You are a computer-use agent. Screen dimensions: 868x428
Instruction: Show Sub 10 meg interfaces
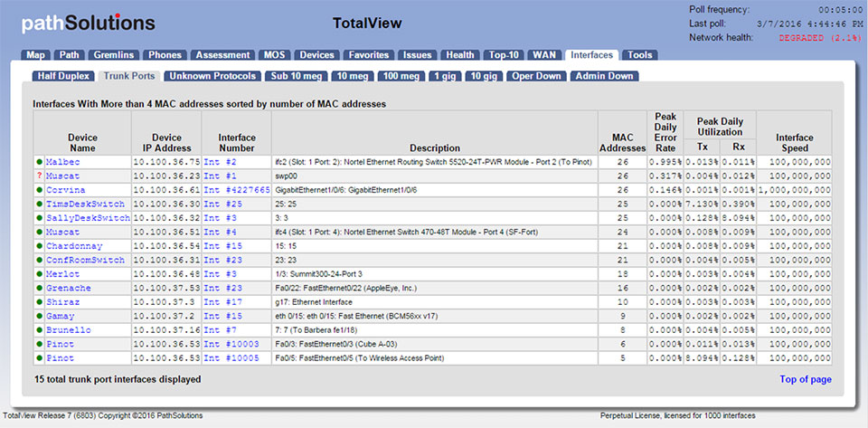point(297,76)
